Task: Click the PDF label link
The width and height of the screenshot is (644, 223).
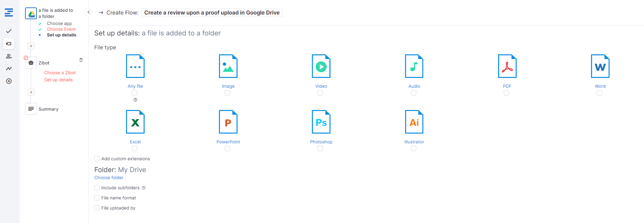Action: point(507,86)
